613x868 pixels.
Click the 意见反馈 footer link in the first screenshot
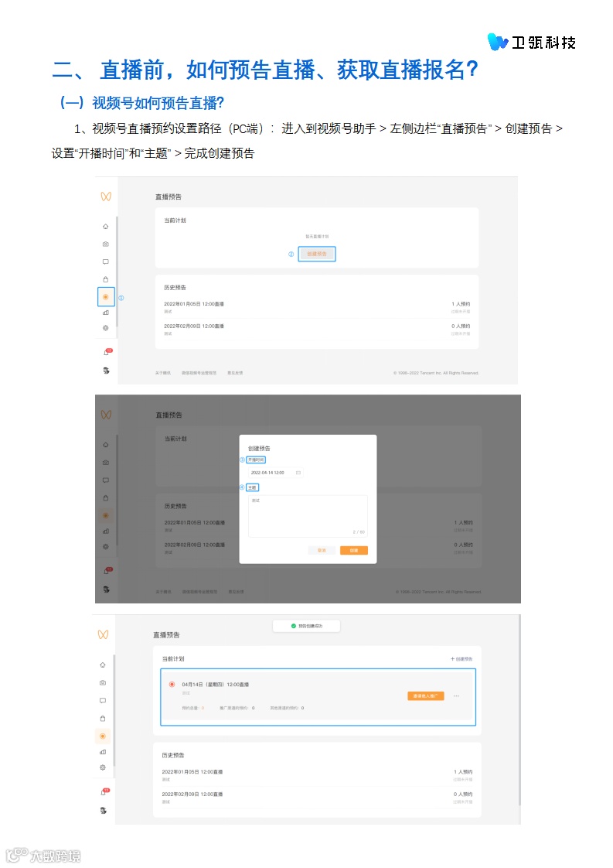click(235, 373)
